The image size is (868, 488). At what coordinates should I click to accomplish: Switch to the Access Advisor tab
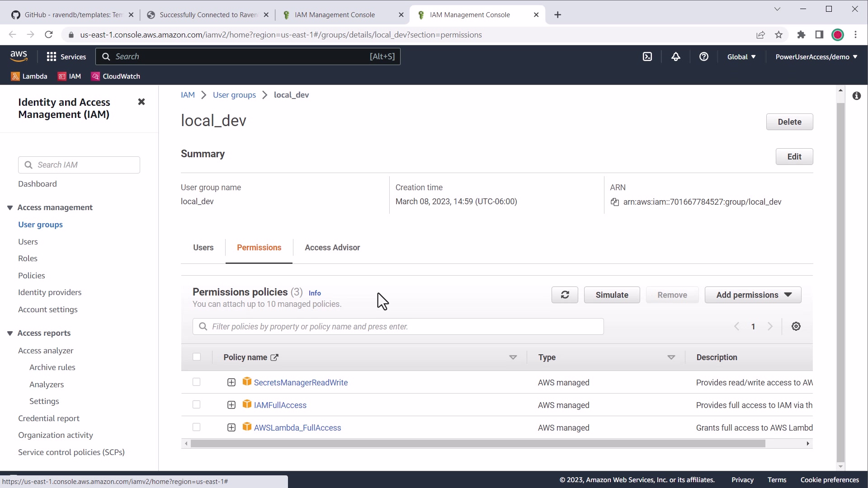(x=332, y=248)
